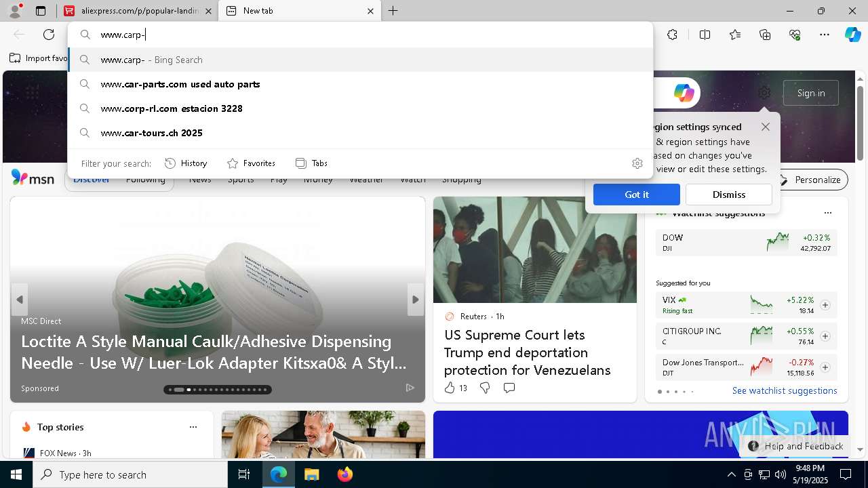
Task: Open File Explorer from taskbar
Action: click(x=311, y=474)
